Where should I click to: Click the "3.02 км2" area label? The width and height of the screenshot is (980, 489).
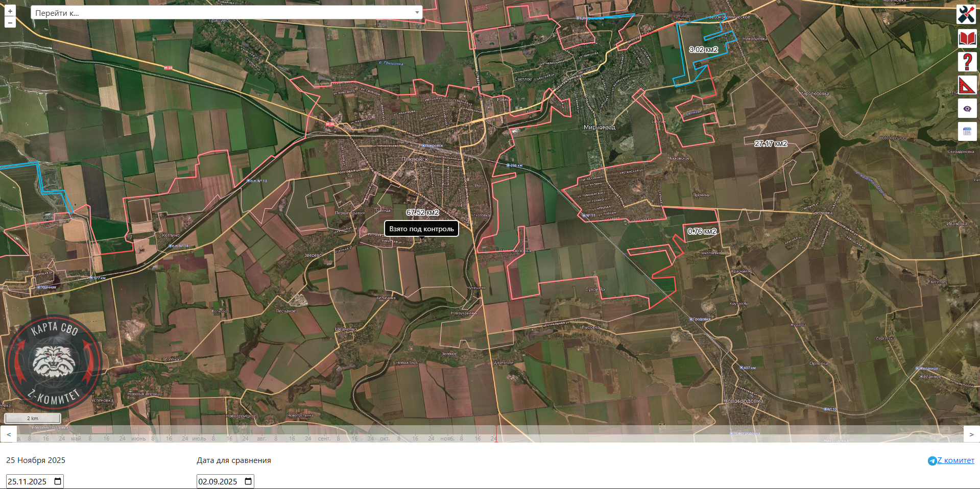click(x=704, y=50)
